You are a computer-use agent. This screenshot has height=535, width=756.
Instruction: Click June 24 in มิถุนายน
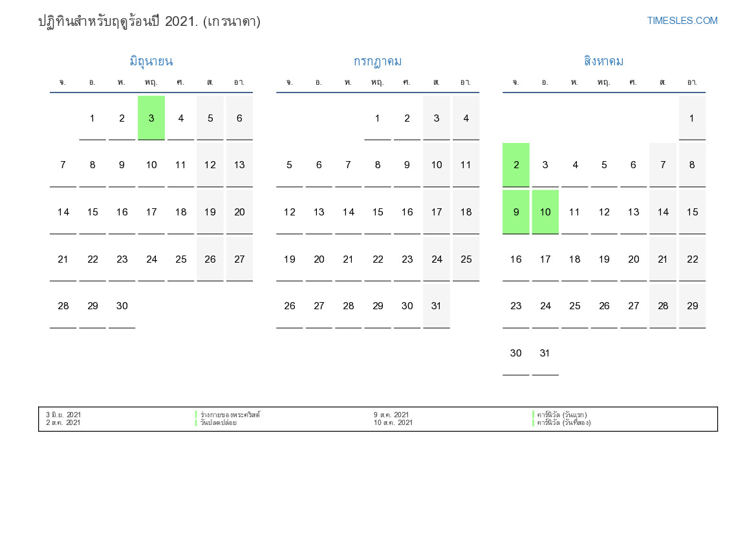[151, 259]
